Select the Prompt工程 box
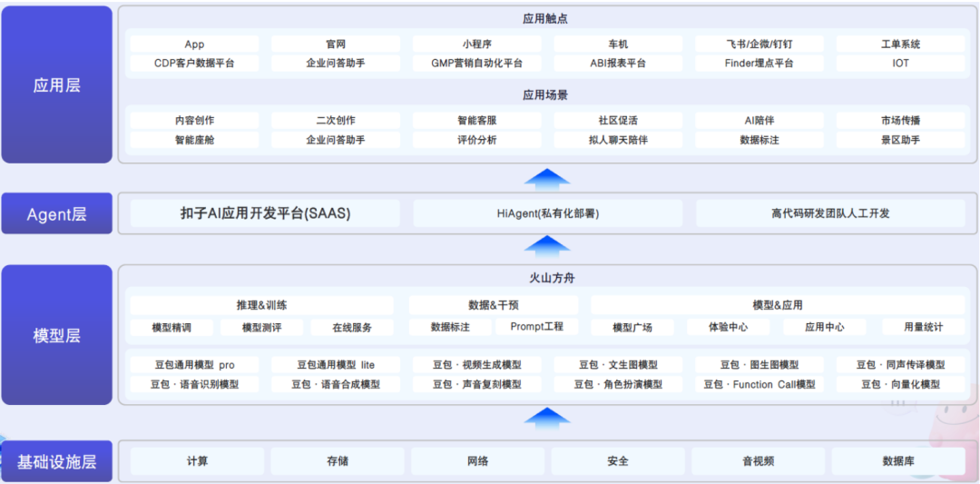The height and width of the screenshot is (484, 980). click(537, 326)
